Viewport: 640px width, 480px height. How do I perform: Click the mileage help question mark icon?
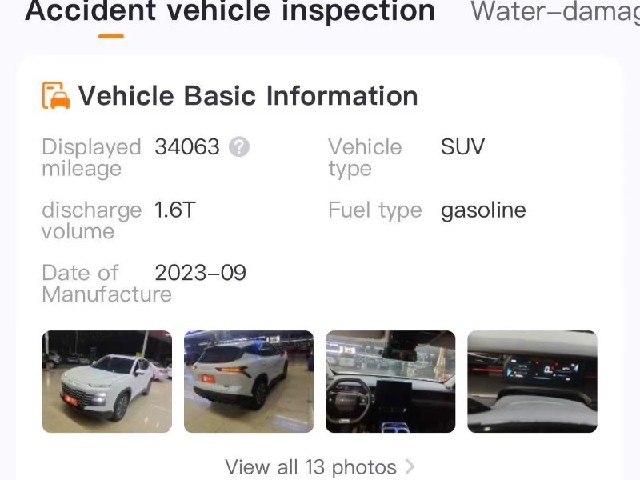pos(240,147)
